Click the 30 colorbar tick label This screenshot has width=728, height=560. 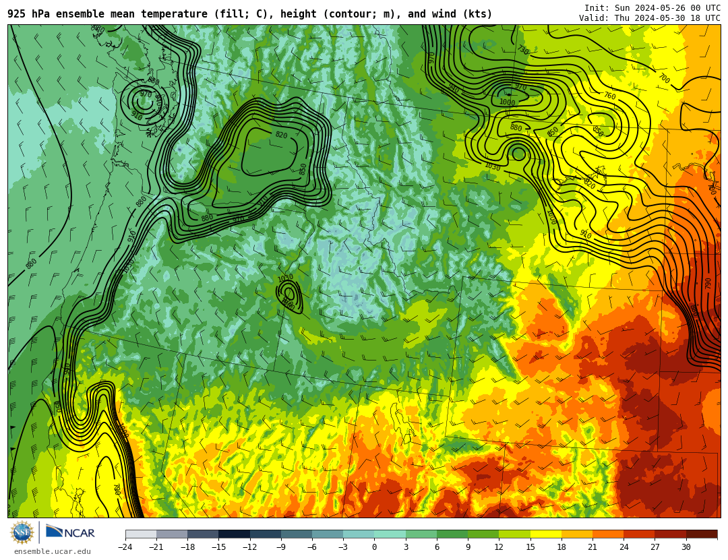click(686, 547)
